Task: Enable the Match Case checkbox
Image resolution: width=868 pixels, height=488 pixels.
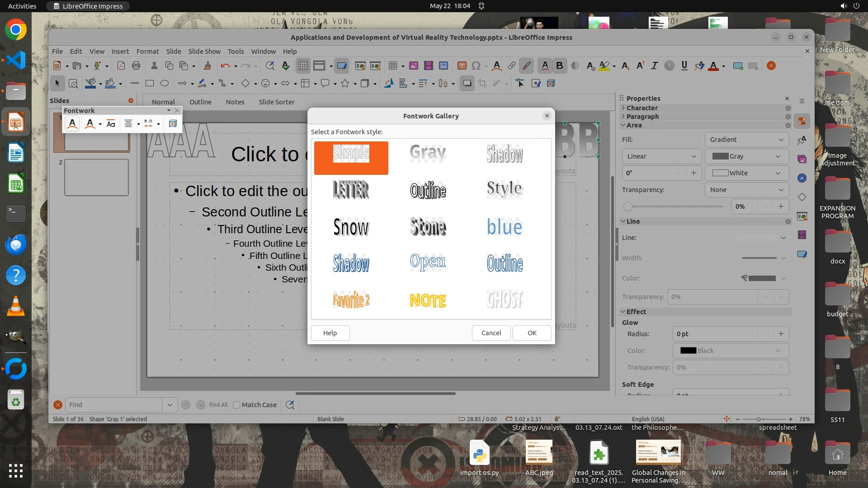Action: 236,405
